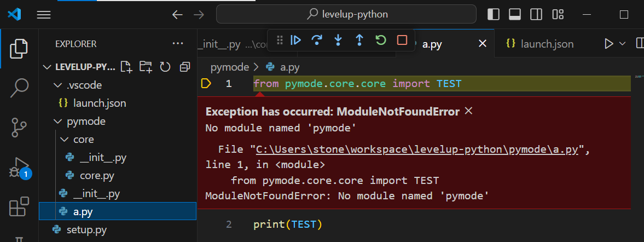Viewport: 644px width, 242px height.
Task: Collapse all folders in Explorer
Action: point(185,67)
